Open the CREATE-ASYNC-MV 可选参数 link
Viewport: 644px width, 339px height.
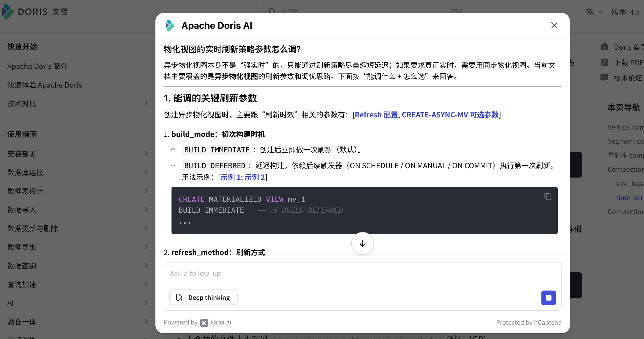tap(450, 115)
